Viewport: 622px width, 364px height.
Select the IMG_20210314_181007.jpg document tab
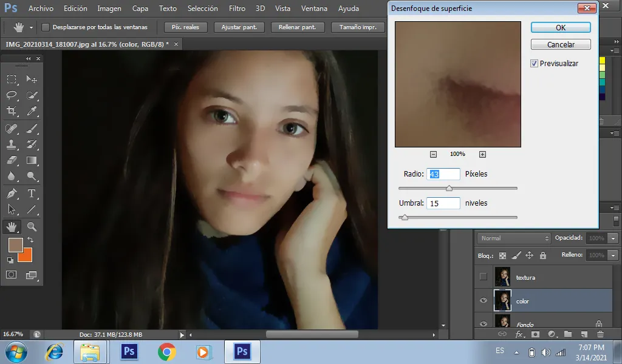[x=87, y=44]
